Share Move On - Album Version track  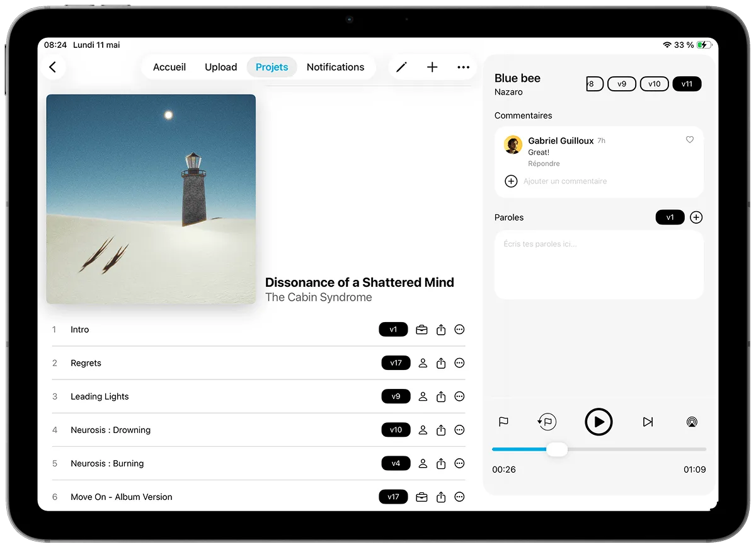click(x=441, y=497)
